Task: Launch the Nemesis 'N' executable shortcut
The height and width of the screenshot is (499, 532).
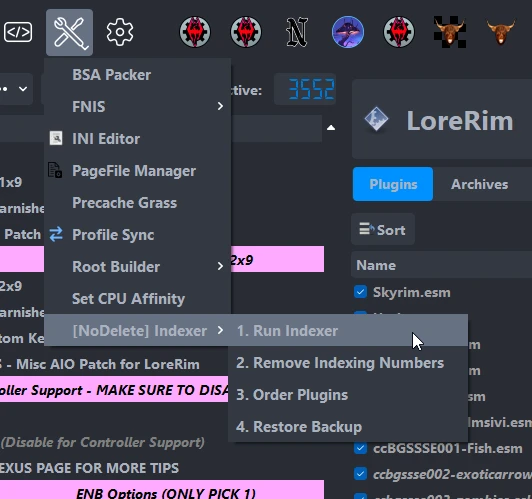Action: (297, 32)
